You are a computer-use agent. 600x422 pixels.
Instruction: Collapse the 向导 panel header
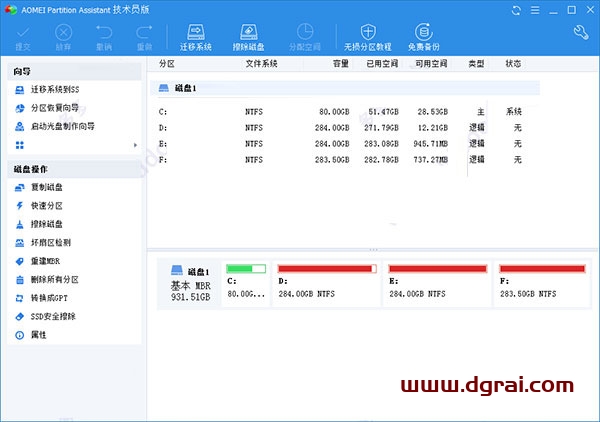[75, 72]
